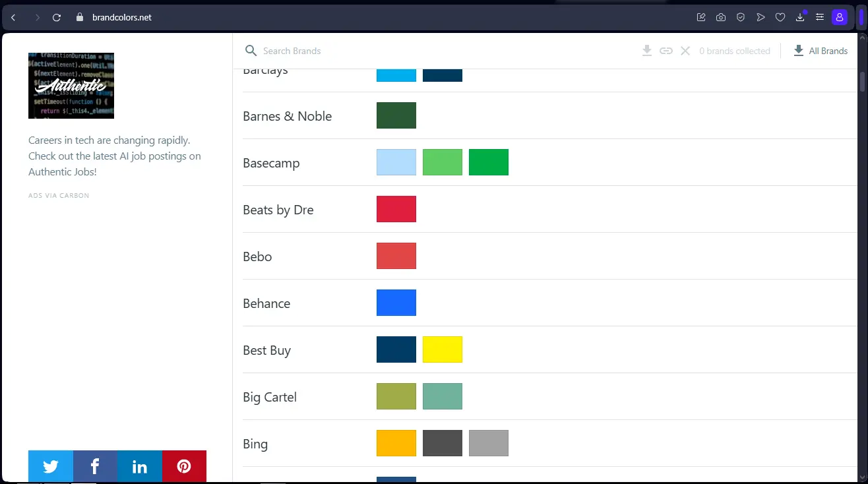Click the Big Cartel brand name
Screen dimensions: 868x484
(270, 398)
